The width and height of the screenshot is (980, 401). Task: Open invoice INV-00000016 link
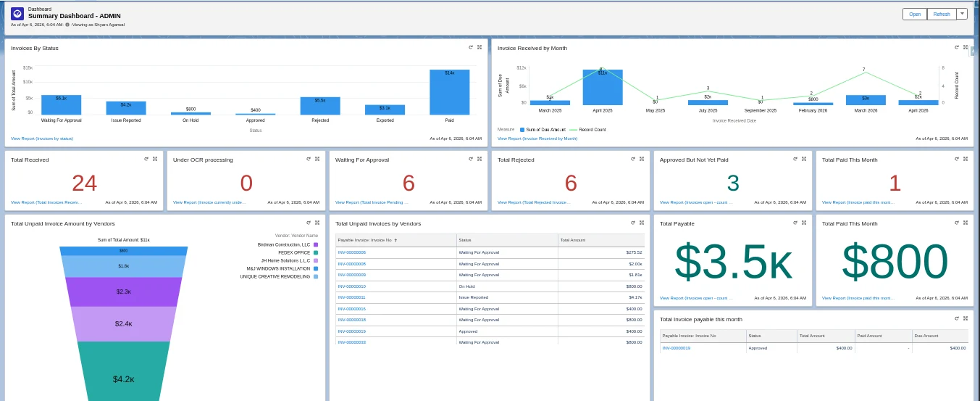(352, 309)
